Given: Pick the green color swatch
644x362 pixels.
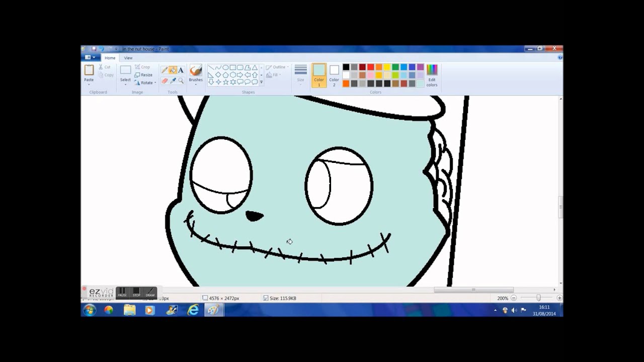Looking at the screenshot, I should click(395, 67).
